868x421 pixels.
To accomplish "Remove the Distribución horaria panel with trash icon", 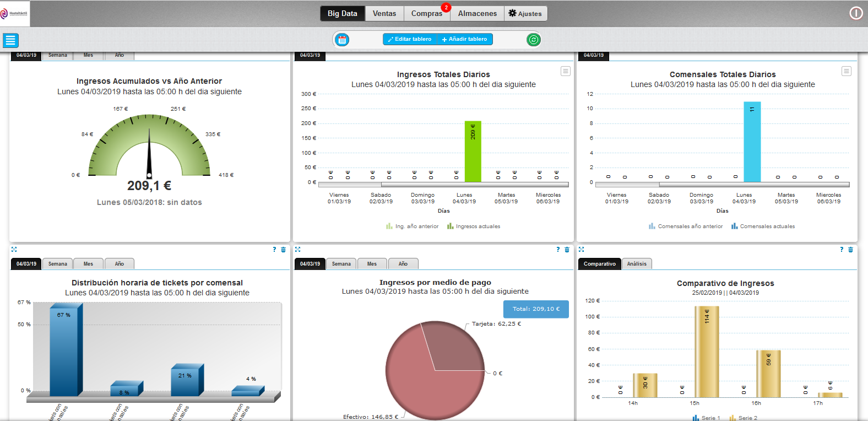I will pyautogui.click(x=284, y=250).
